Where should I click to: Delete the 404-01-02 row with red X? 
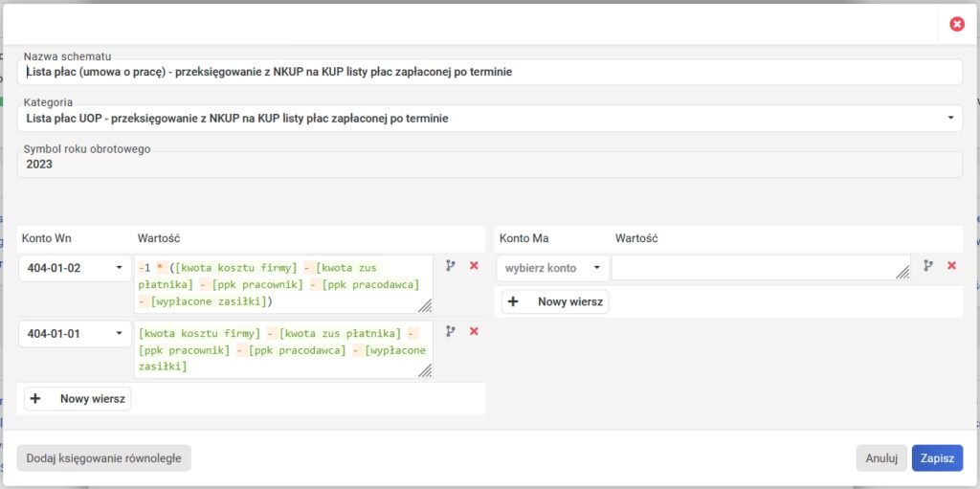tap(474, 265)
